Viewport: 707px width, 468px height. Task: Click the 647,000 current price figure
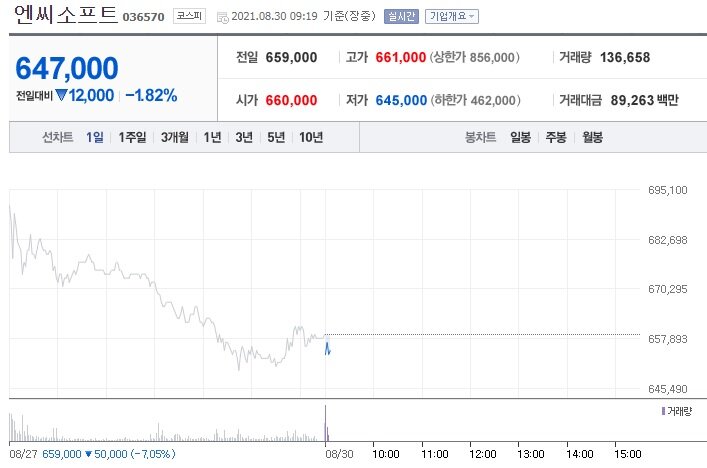pos(67,68)
